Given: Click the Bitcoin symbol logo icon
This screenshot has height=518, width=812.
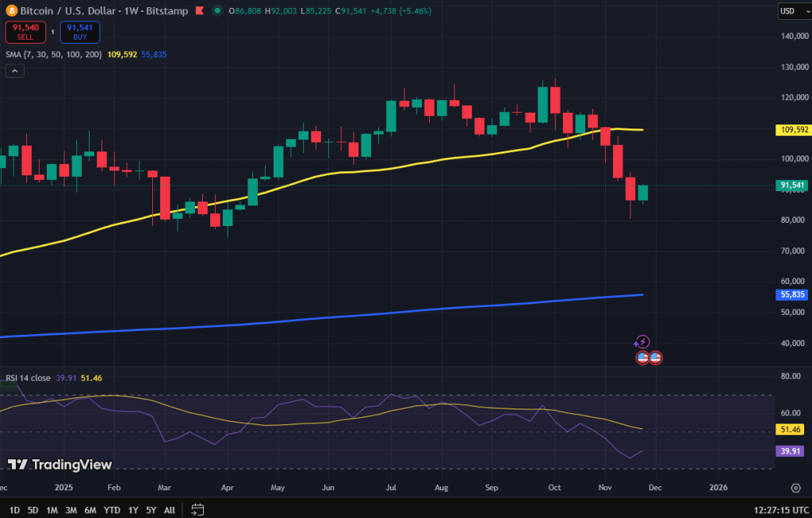Looking at the screenshot, I should (12, 10).
